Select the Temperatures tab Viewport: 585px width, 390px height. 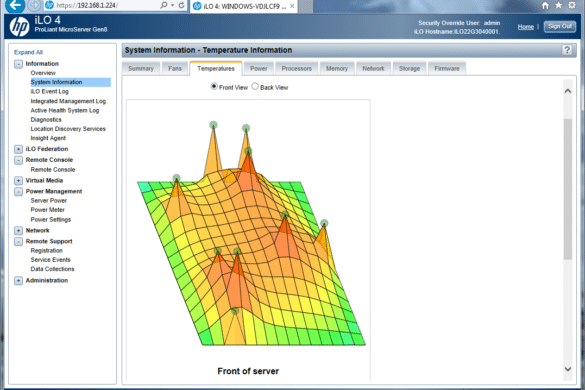pos(216,69)
